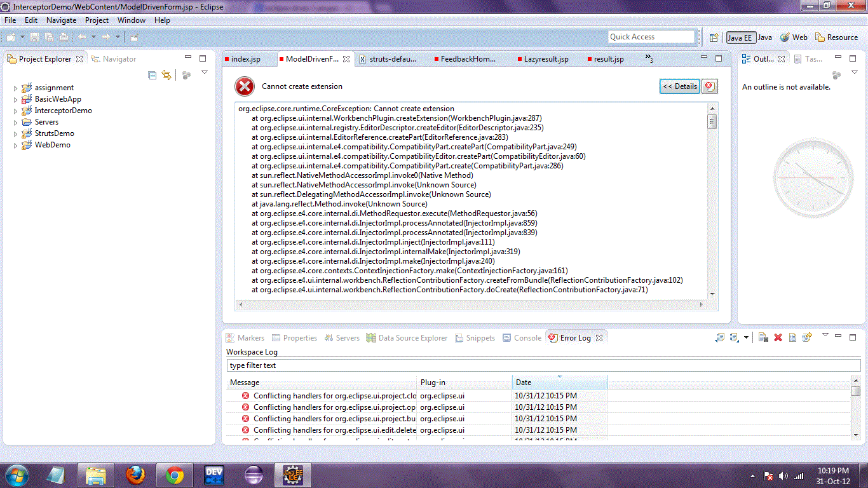The image size is (868, 488).
Task: Click the Export Log icon in Error Log
Action: [x=720, y=337]
